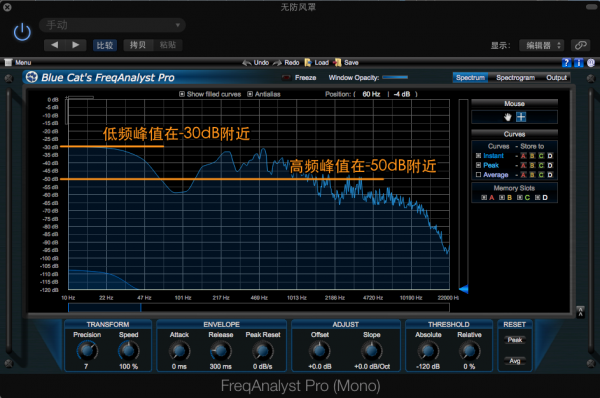Screen dimensions: 600x398
Task: Click the horizontal zoom range bar below graph
Action: point(259,307)
